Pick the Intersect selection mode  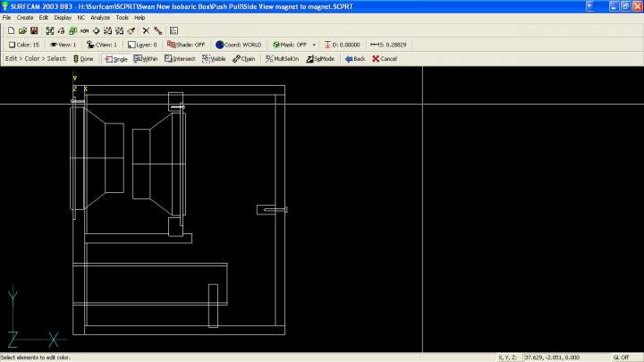[x=180, y=59]
